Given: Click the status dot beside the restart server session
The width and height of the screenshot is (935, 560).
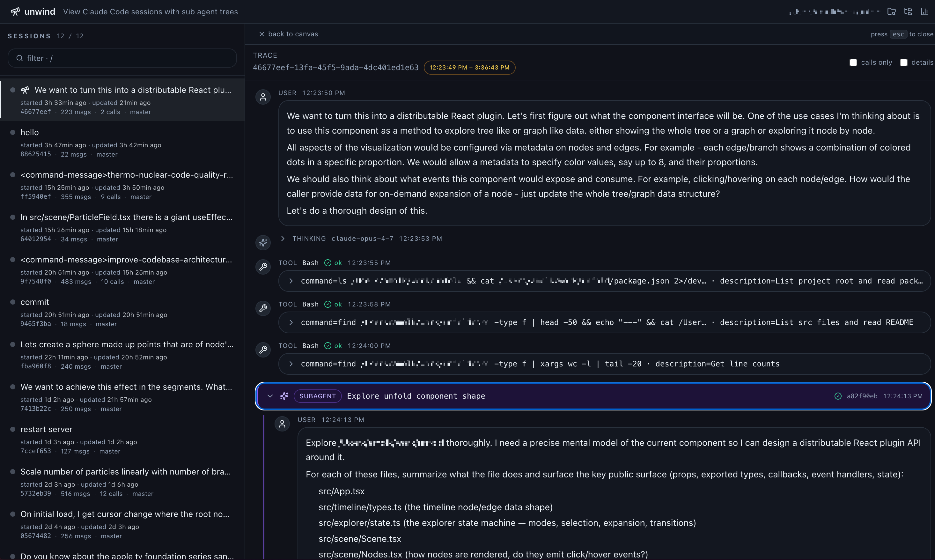Looking at the screenshot, I should point(13,429).
